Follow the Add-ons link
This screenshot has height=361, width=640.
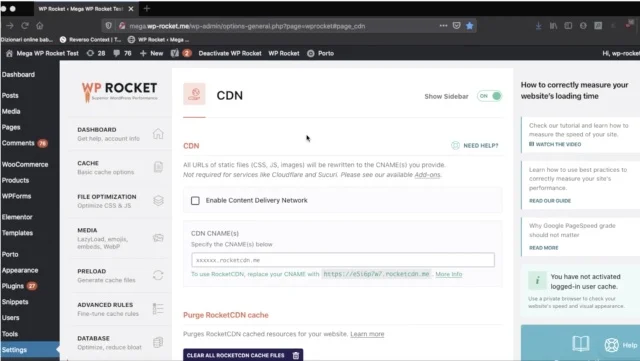click(427, 174)
